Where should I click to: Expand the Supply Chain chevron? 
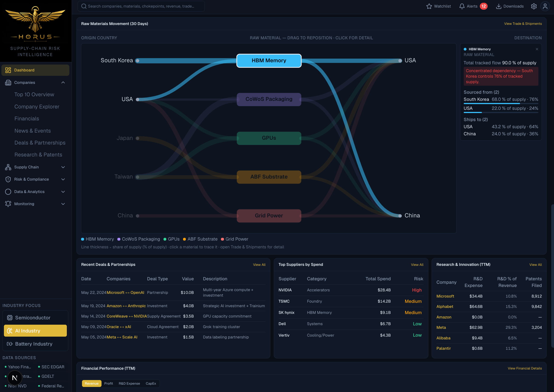[x=63, y=167]
